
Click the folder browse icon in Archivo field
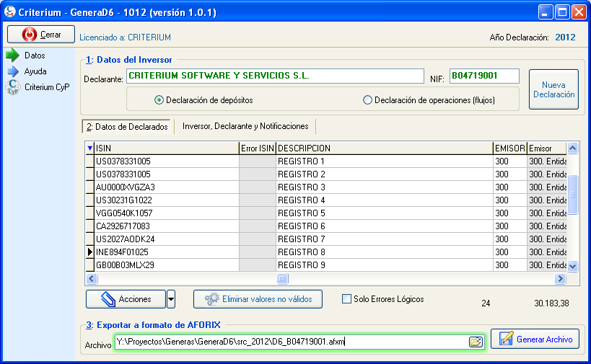pyautogui.click(x=476, y=342)
